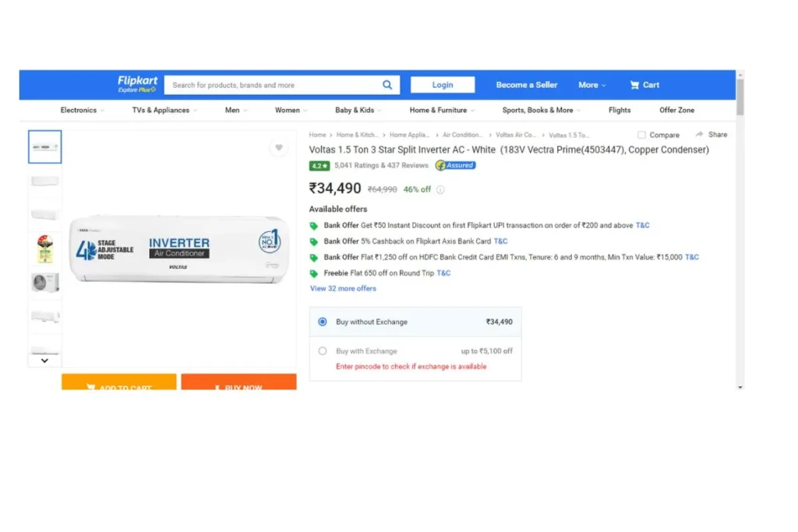The image size is (798, 532).
Task: Select the third product thumbnail
Action: (x=44, y=215)
